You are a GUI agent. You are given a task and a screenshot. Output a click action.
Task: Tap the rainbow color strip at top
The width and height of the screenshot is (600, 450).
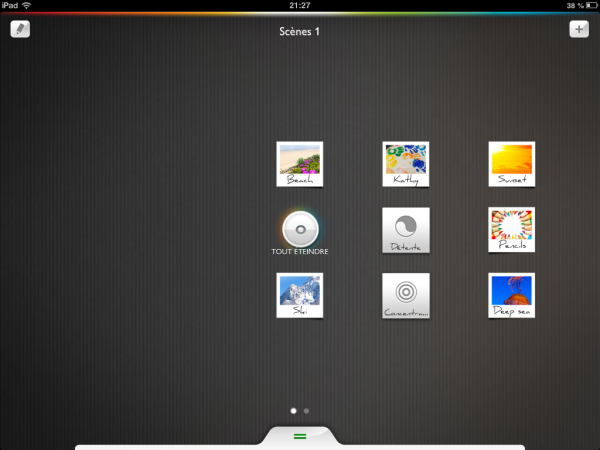coord(300,13)
